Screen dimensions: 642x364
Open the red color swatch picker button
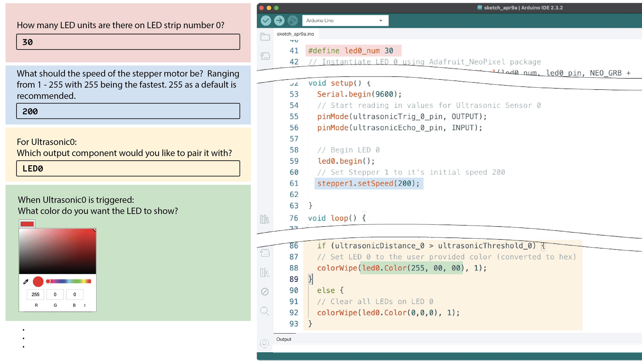click(x=27, y=224)
